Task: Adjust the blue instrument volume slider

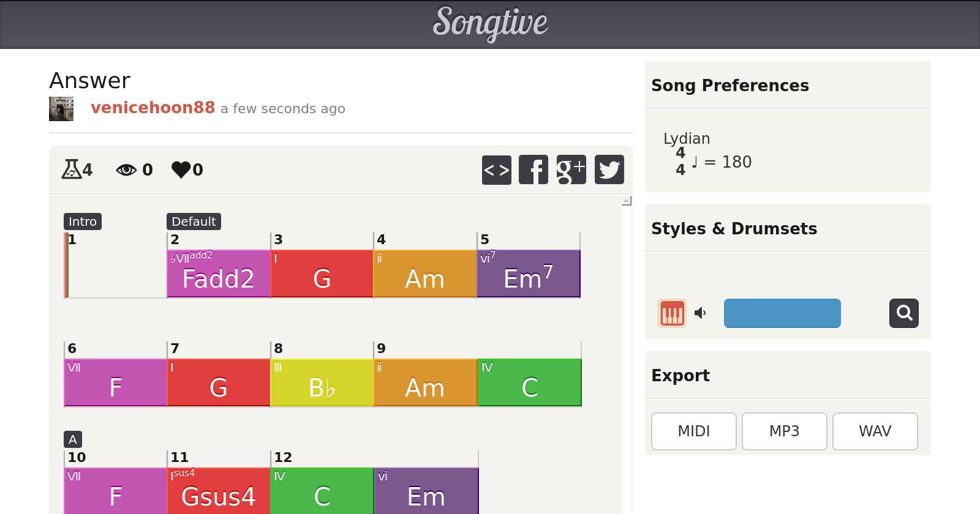Action: pyautogui.click(x=782, y=313)
